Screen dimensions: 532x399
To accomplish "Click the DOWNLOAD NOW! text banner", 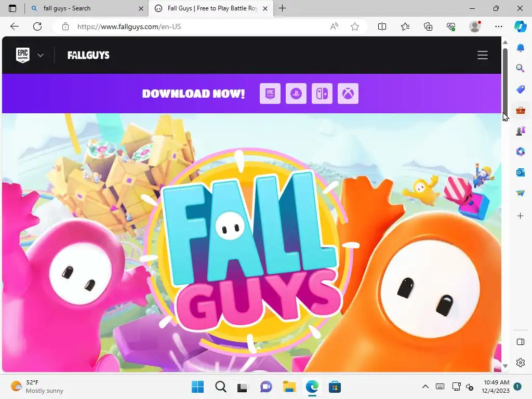I will point(193,94).
